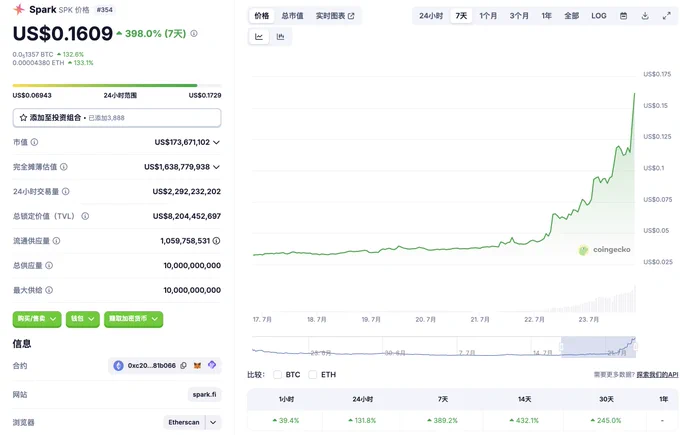Click the 432.1% 14天 change cell
The image size is (680, 435).
(524, 420)
